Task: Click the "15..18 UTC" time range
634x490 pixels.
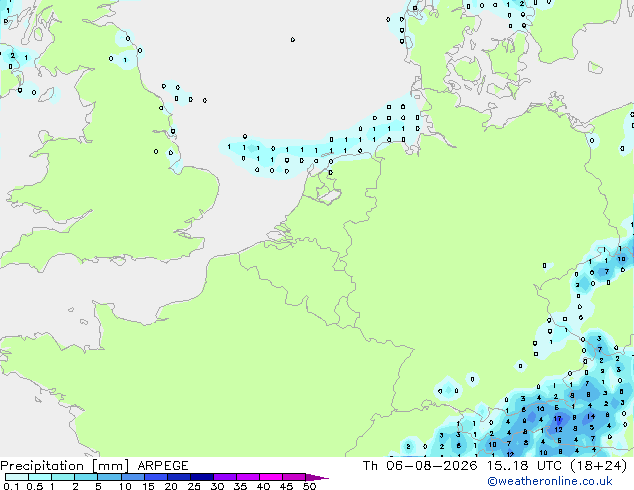Action: click(x=524, y=466)
